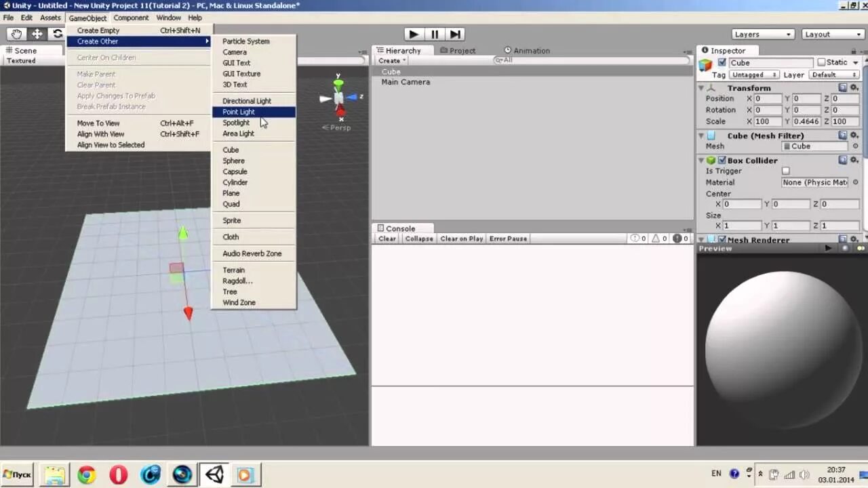Click Inspector object name field Cube
868x488 pixels.
pyautogui.click(x=770, y=62)
